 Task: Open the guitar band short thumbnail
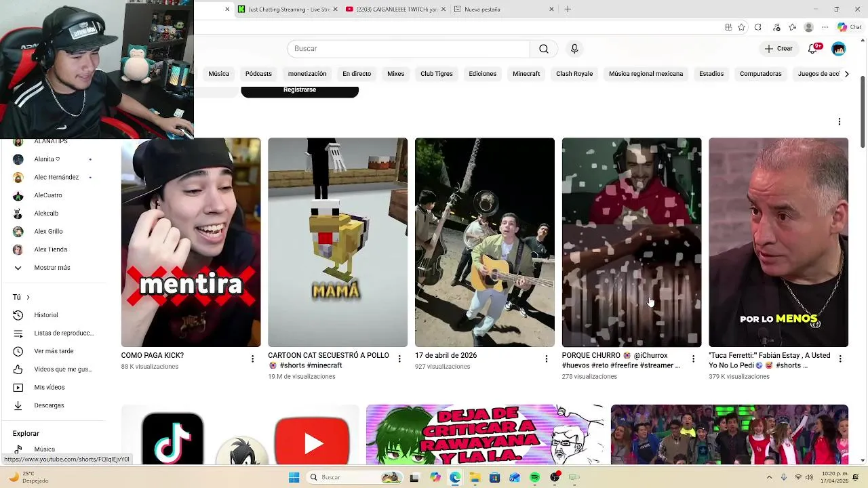click(485, 243)
